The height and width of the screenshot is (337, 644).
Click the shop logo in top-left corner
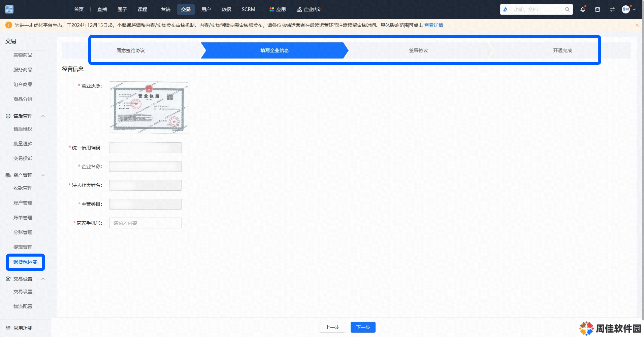[9, 9]
